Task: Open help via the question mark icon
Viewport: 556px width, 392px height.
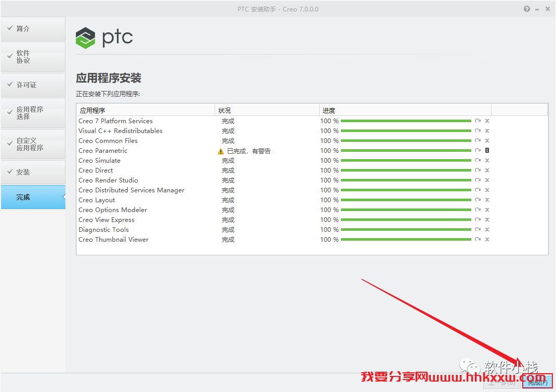Action: pos(527,9)
